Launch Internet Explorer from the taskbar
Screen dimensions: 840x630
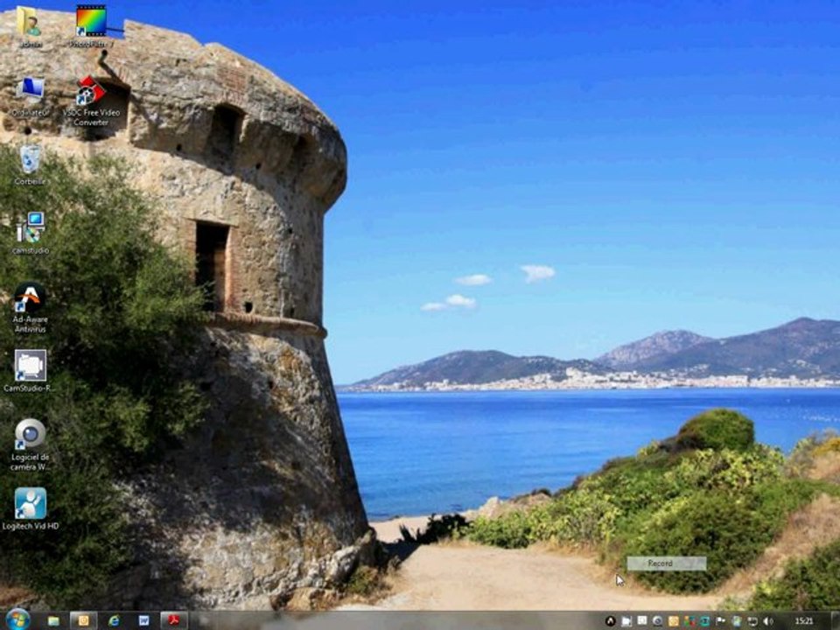click(x=114, y=620)
